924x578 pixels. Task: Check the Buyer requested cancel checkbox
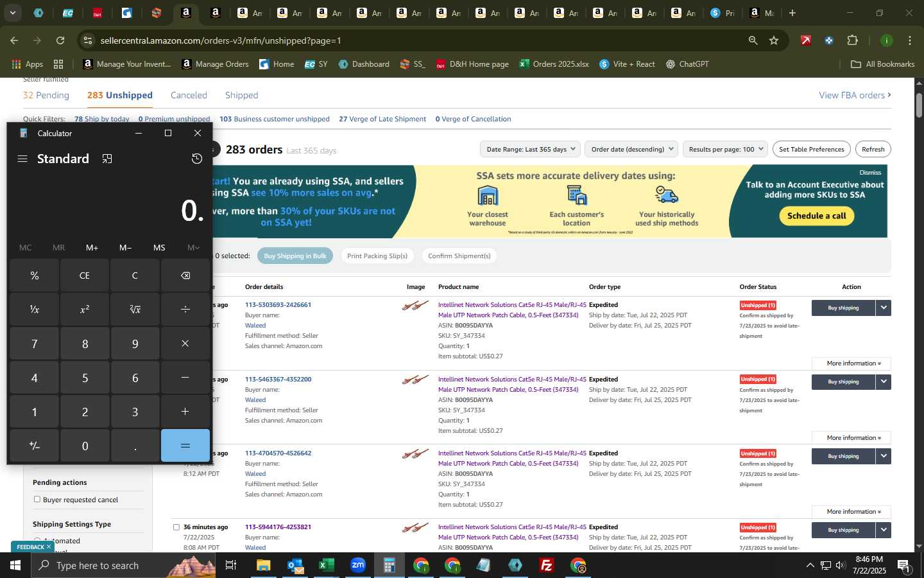coord(37,499)
